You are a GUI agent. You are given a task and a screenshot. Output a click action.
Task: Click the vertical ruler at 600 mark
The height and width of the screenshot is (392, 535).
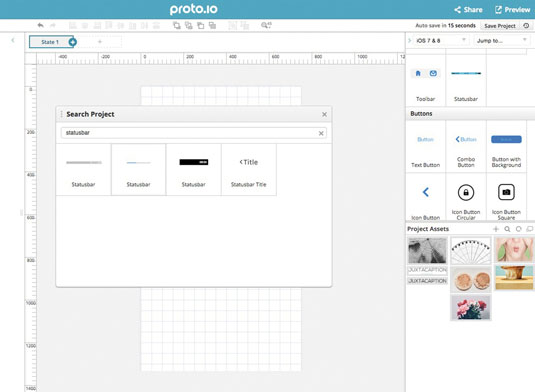point(31,217)
